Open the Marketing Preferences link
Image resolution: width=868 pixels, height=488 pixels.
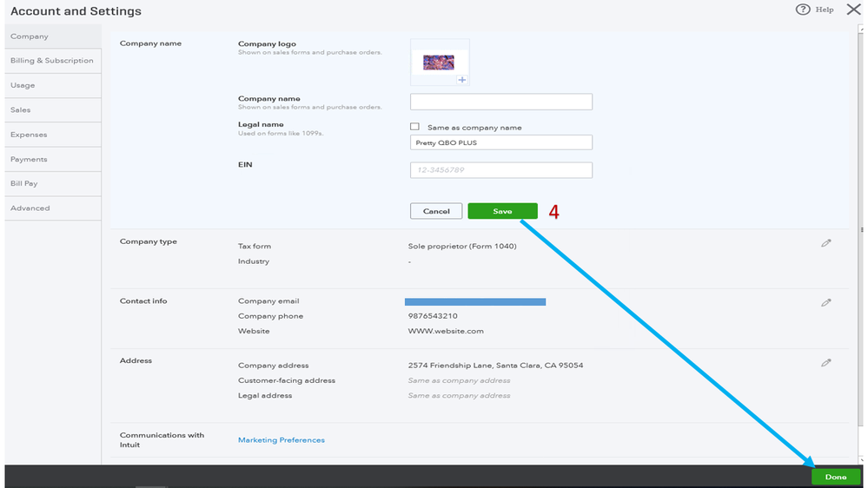point(282,440)
